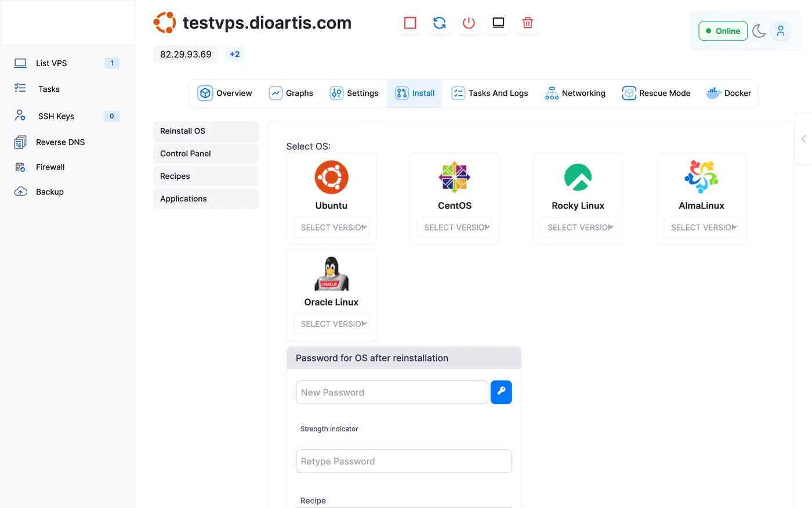Click the AlmaLinux logo
This screenshot has height=508, width=812.
(702, 176)
